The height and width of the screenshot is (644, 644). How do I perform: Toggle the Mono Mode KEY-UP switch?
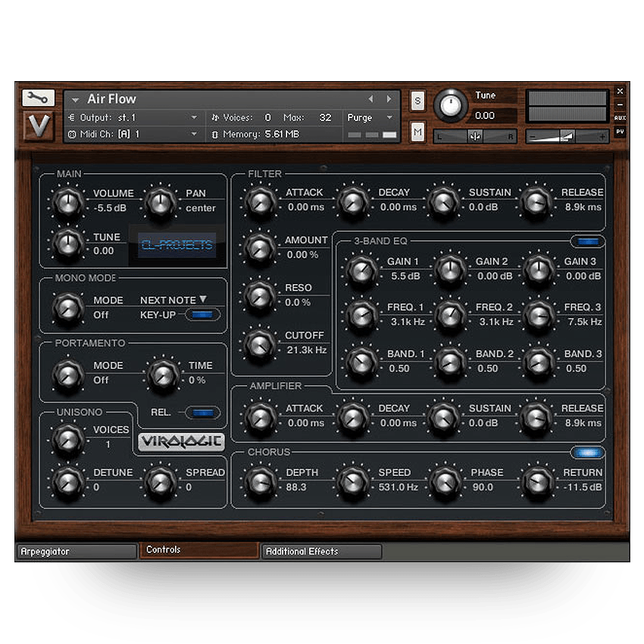click(x=203, y=314)
